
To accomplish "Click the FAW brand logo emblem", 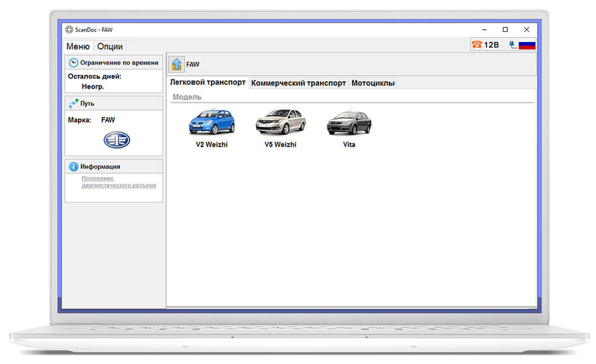I will (116, 140).
